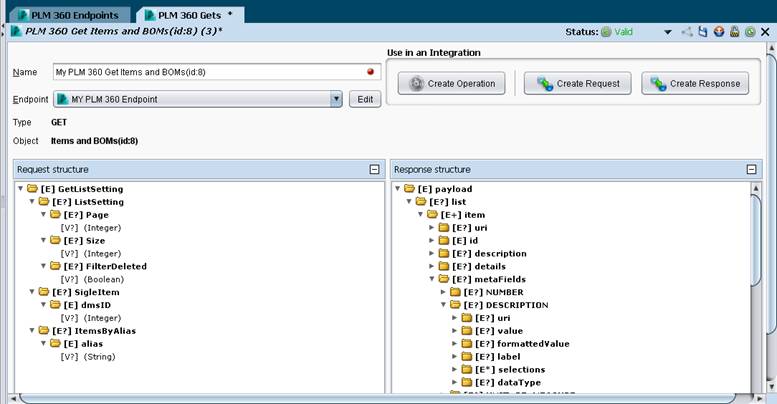Click the PLM 360 Gets tab icon
The image size is (777, 404).
coord(150,15)
